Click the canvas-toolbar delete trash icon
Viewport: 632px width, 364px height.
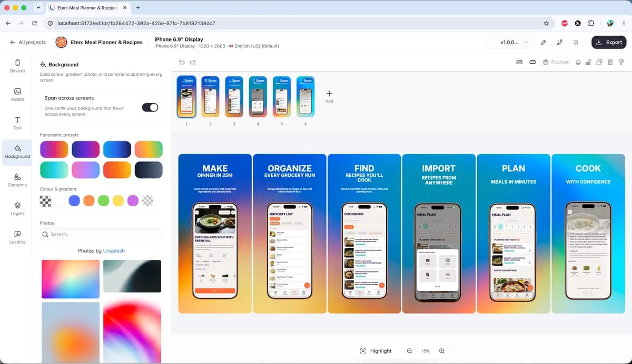[610, 62]
